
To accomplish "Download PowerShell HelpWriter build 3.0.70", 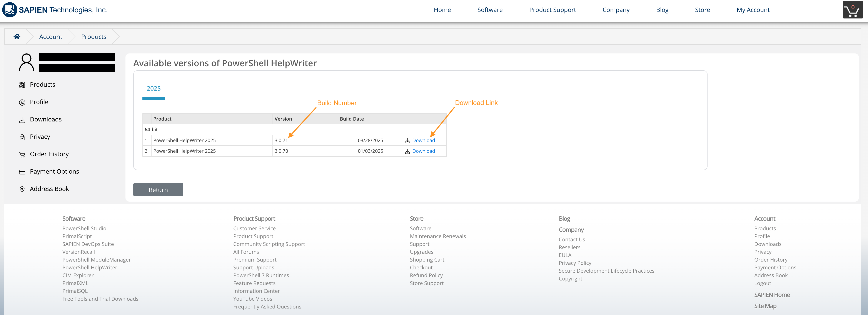I will click(x=424, y=151).
